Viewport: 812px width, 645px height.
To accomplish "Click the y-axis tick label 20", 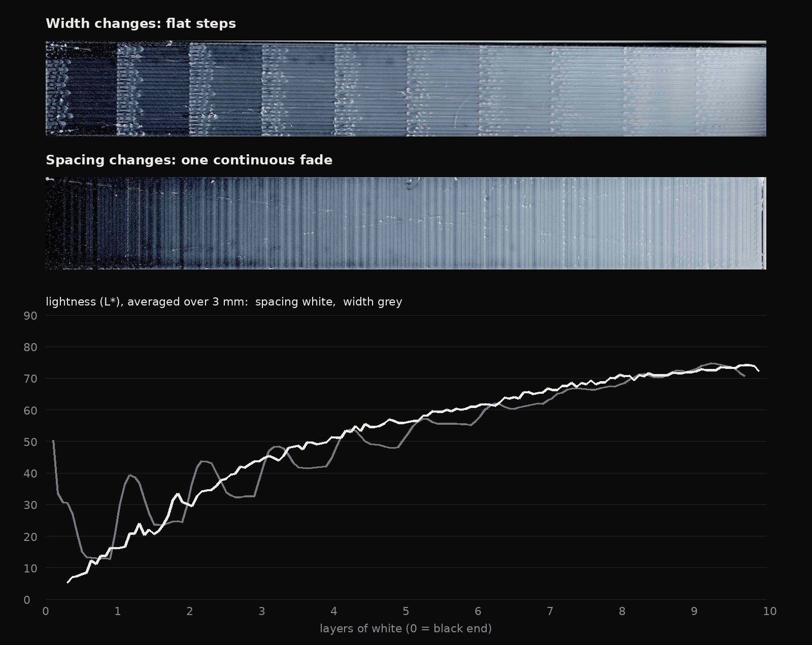I will [30, 537].
